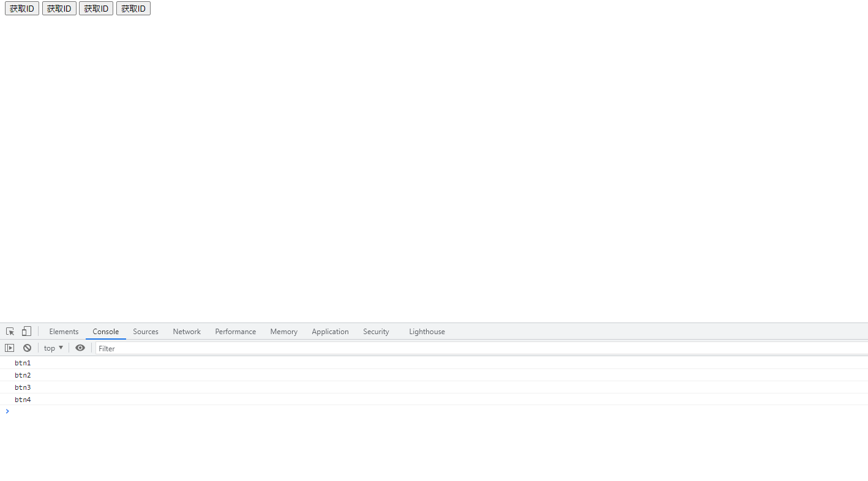
Task: Switch to the Memory tab
Action: 284,331
